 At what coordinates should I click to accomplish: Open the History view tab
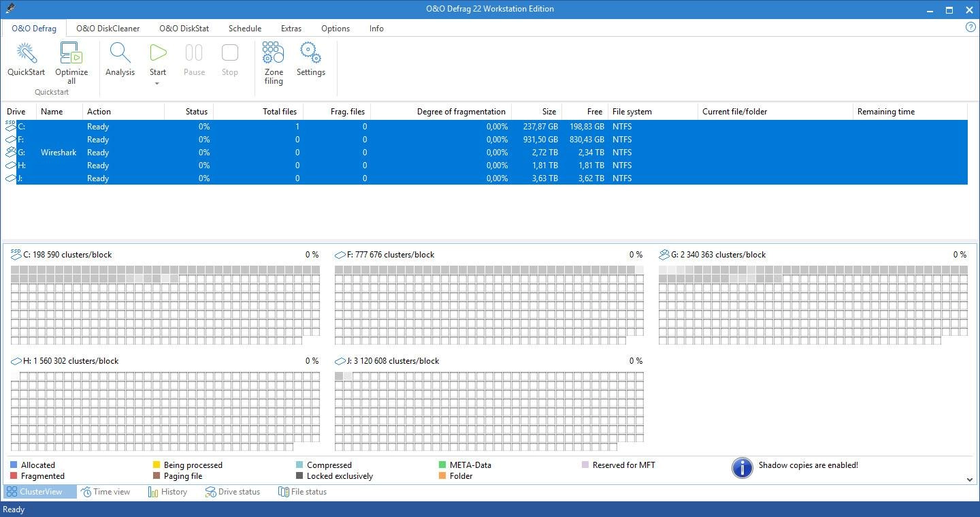point(168,492)
